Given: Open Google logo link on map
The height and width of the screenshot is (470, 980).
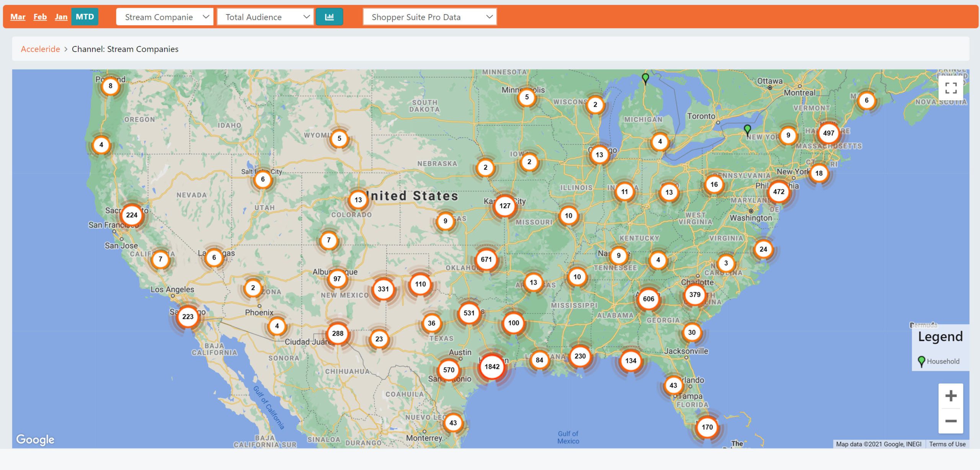Looking at the screenshot, I should (x=35, y=439).
